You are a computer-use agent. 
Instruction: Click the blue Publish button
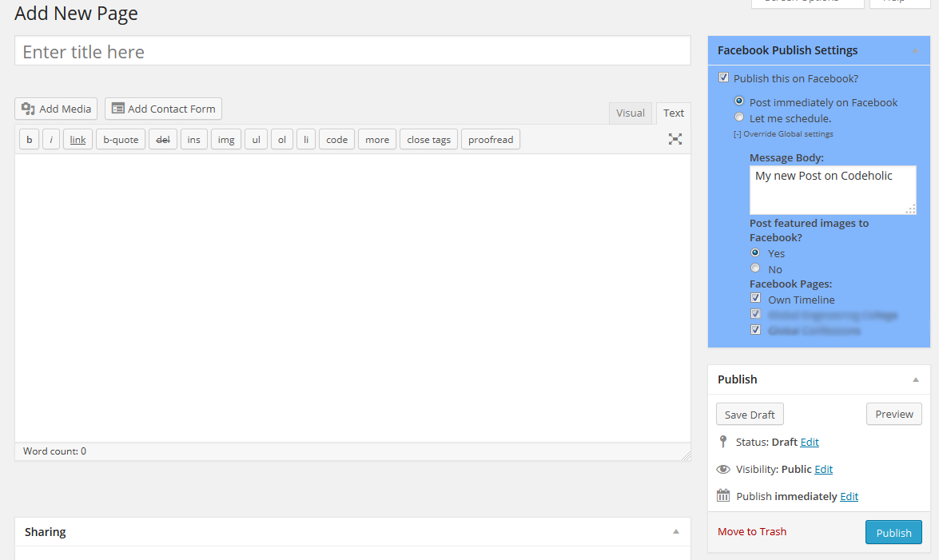click(x=893, y=533)
